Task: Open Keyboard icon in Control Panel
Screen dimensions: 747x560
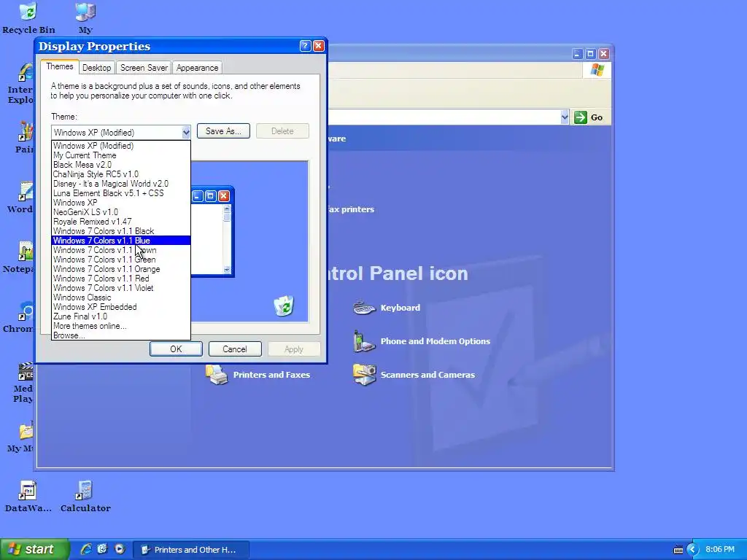Action: [x=387, y=308]
